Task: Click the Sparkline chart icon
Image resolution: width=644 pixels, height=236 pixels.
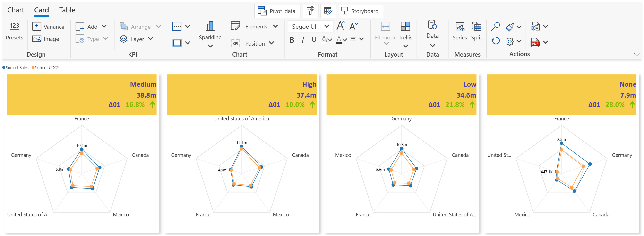Action: (210, 26)
